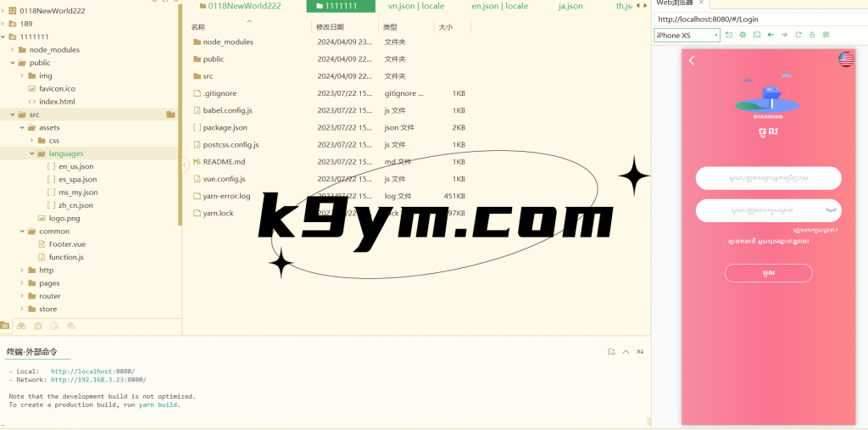
Task: Click the last icon in the bottom sidebar bar
Action: coord(71,326)
